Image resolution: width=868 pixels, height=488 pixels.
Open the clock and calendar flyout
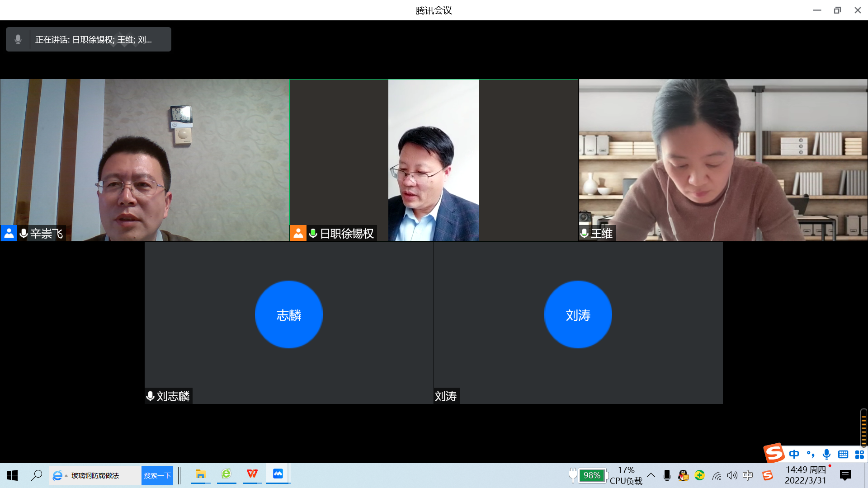point(806,475)
